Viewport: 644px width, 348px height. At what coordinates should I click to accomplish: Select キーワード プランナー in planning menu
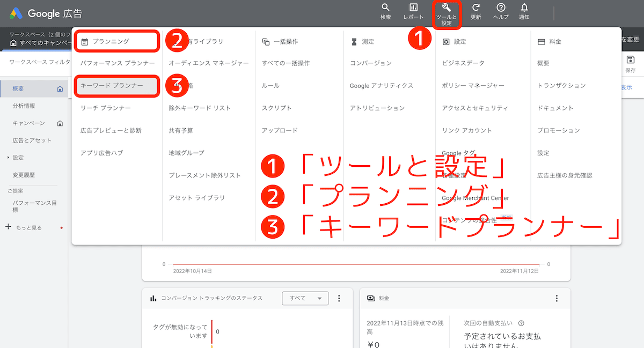click(x=112, y=86)
